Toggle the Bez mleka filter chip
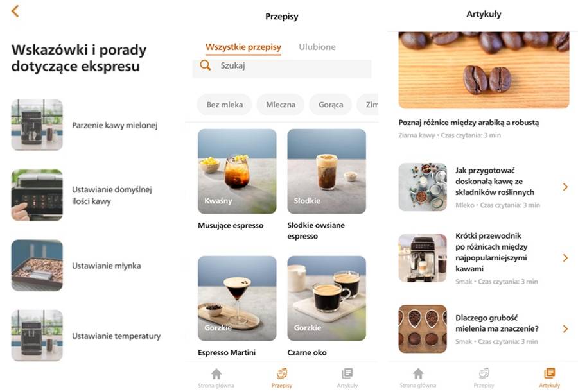This screenshot has width=578, height=392. tap(225, 105)
